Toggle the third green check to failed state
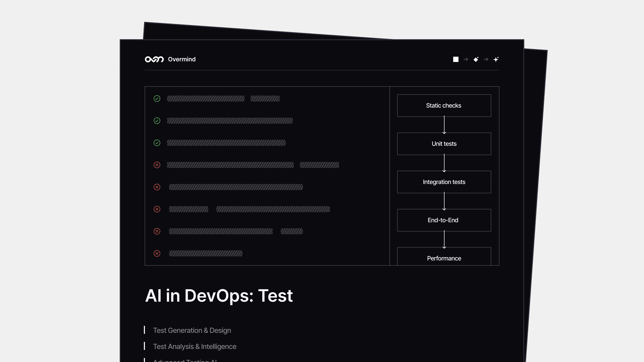Screen dimensions: 644x362 [x=157, y=143]
